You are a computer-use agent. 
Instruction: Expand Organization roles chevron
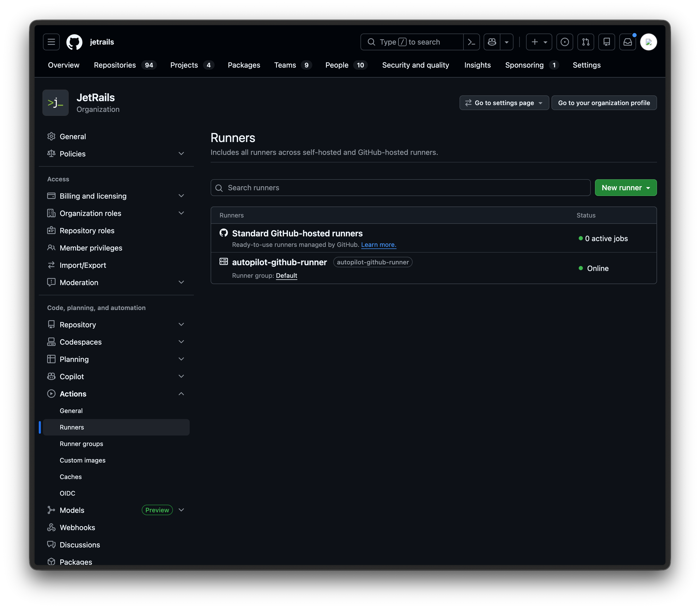(x=181, y=213)
